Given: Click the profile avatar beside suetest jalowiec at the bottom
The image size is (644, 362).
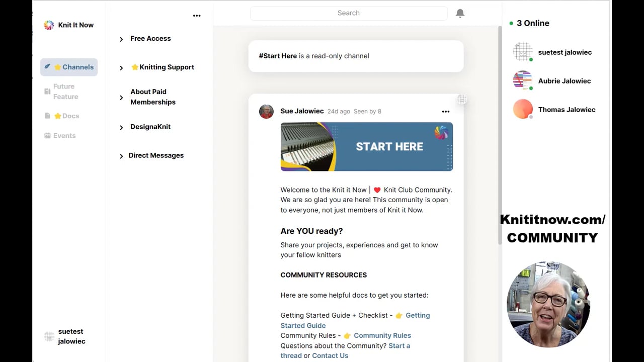Looking at the screenshot, I should pyautogui.click(x=49, y=336).
